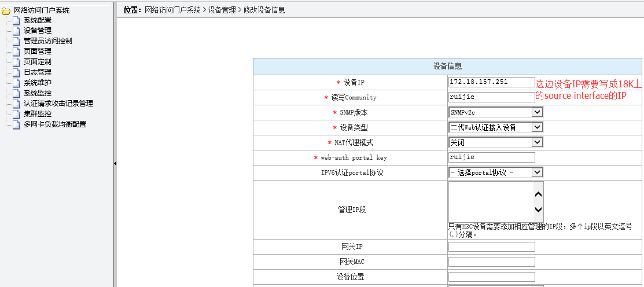Open the SNMP版本 dropdown
The height and width of the screenshot is (287, 644).
[x=496, y=112]
